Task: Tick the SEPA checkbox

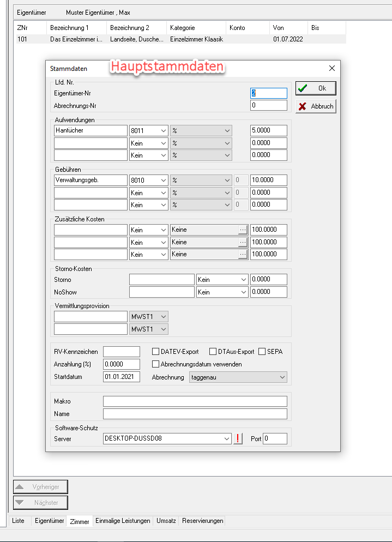Action: 262,352
